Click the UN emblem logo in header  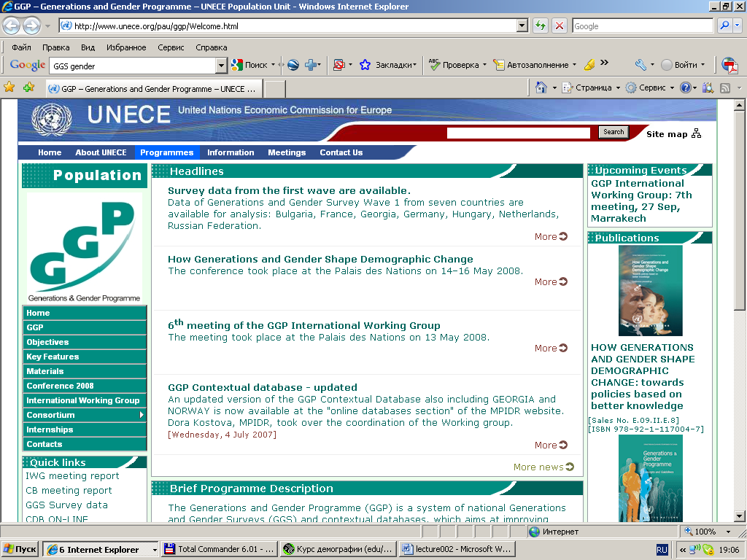(x=52, y=119)
